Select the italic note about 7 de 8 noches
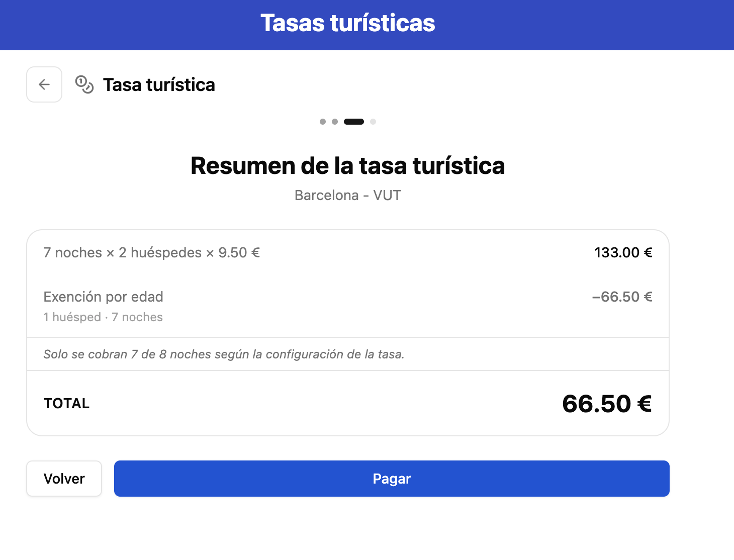734x560 pixels. click(x=224, y=354)
